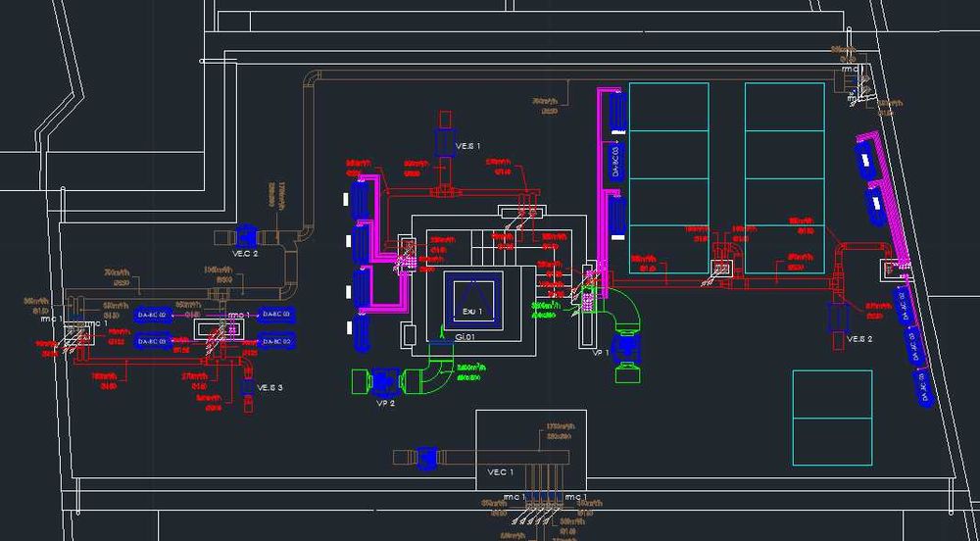
Task: Select the blue fan unit left of VE.S 1
Action: tap(445, 143)
